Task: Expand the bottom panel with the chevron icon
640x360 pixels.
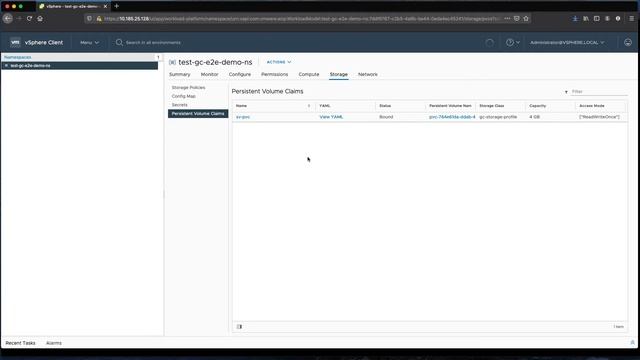Action: coord(632,343)
